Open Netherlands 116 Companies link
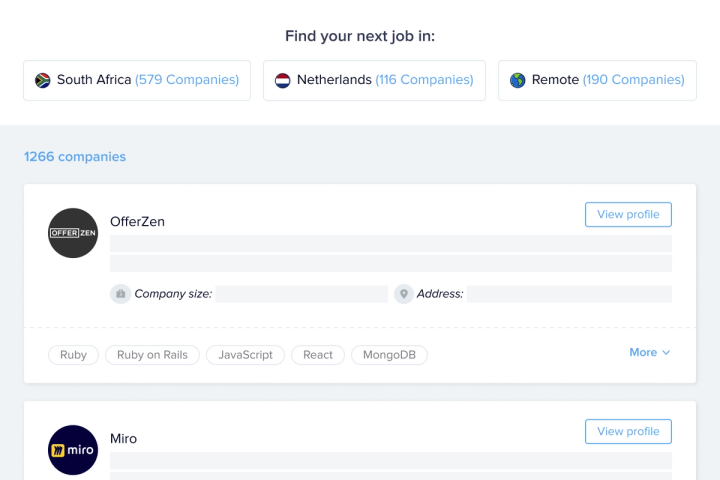The height and width of the screenshot is (480, 720). (424, 79)
